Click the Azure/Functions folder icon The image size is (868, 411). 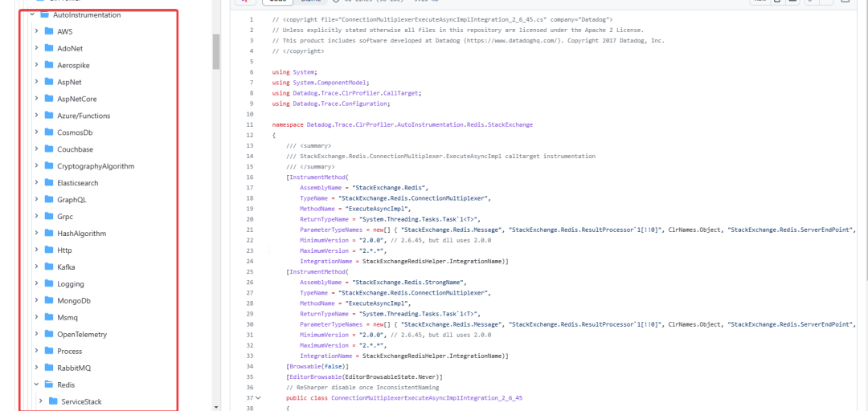click(49, 115)
